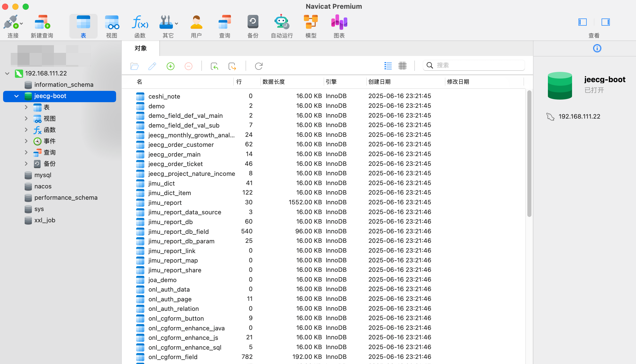Open the Views toolbar icon
Screen dimensions: 636x364
click(111, 23)
